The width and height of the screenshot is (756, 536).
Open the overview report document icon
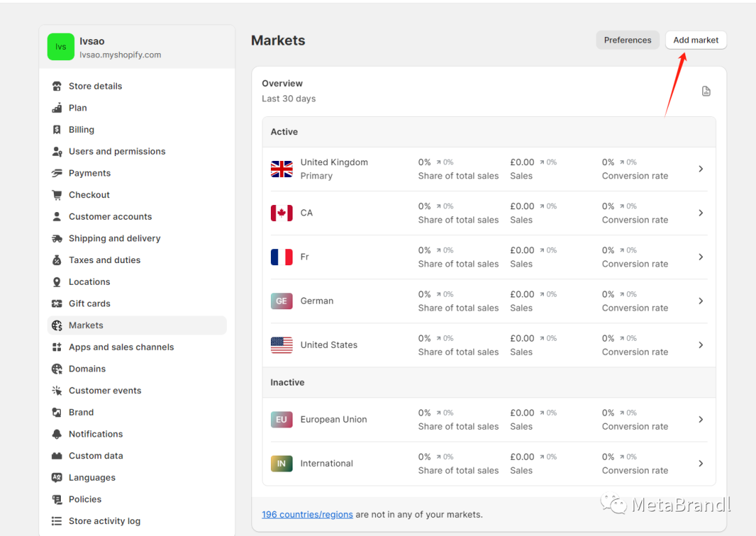point(706,91)
